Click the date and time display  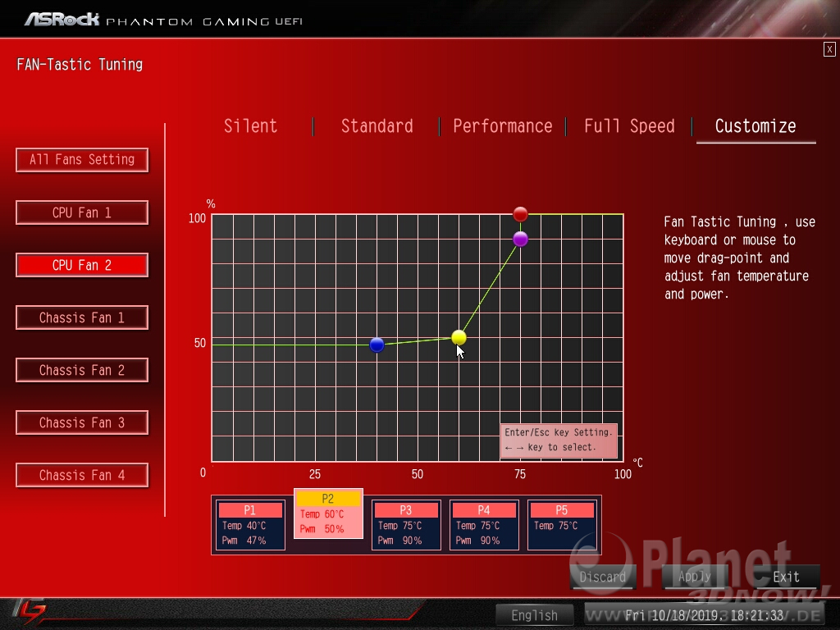click(x=705, y=615)
